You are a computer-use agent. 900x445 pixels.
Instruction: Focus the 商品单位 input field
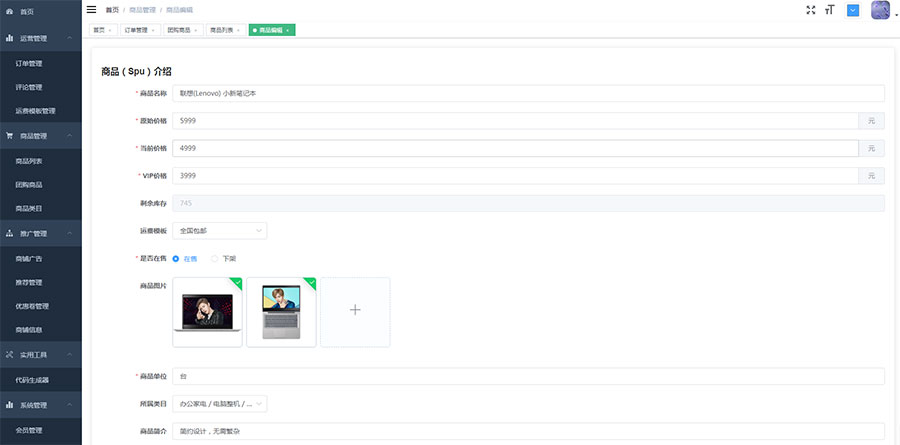(528, 377)
